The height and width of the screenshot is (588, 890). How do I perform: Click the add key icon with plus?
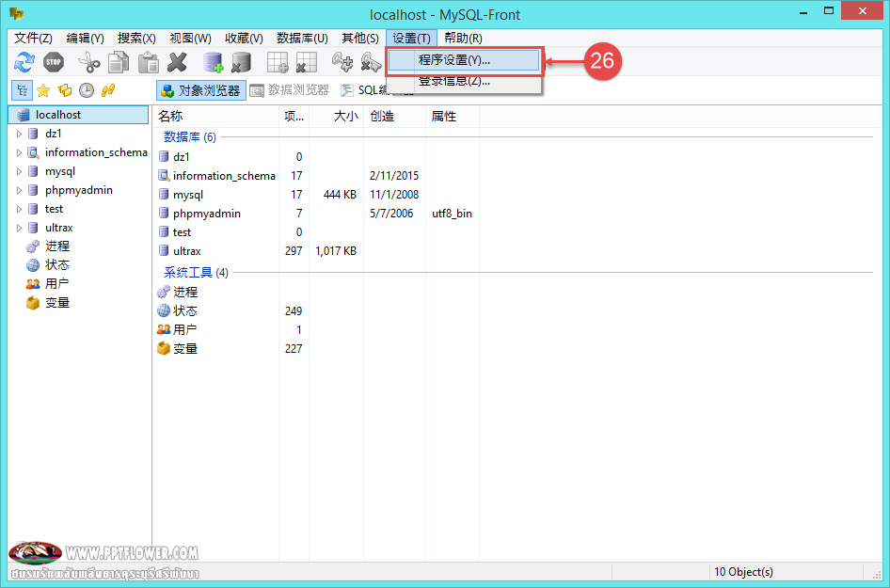click(x=342, y=62)
